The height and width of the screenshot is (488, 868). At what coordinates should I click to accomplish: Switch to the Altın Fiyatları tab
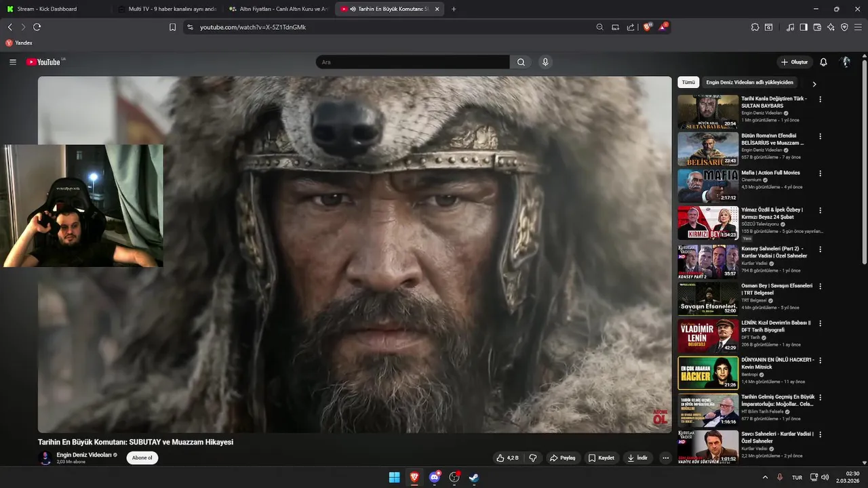click(277, 9)
